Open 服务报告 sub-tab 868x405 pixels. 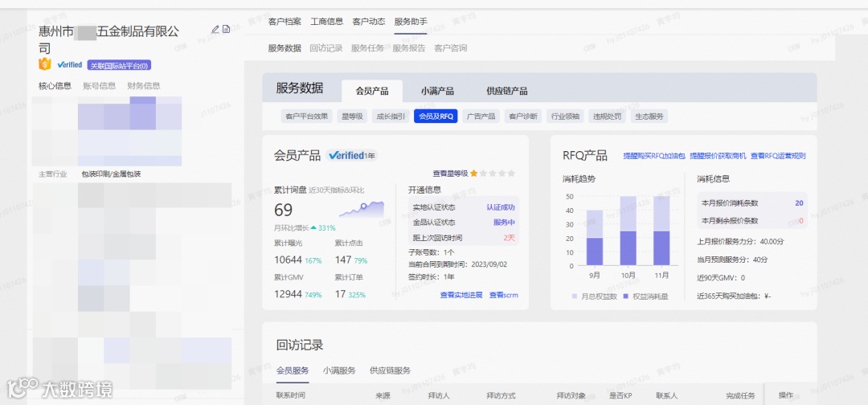[409, 48]
